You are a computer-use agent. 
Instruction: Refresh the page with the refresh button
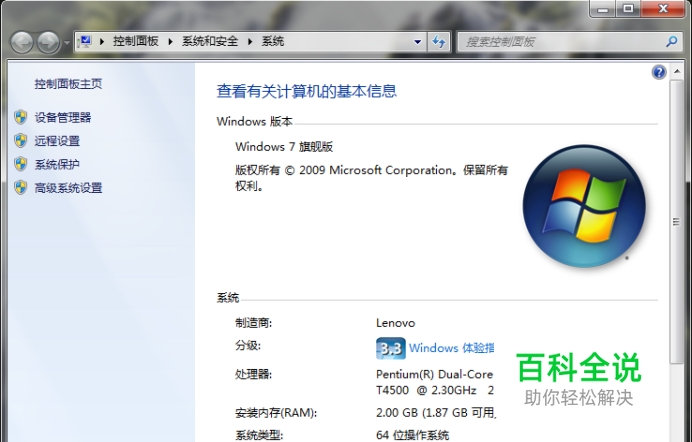439,42
